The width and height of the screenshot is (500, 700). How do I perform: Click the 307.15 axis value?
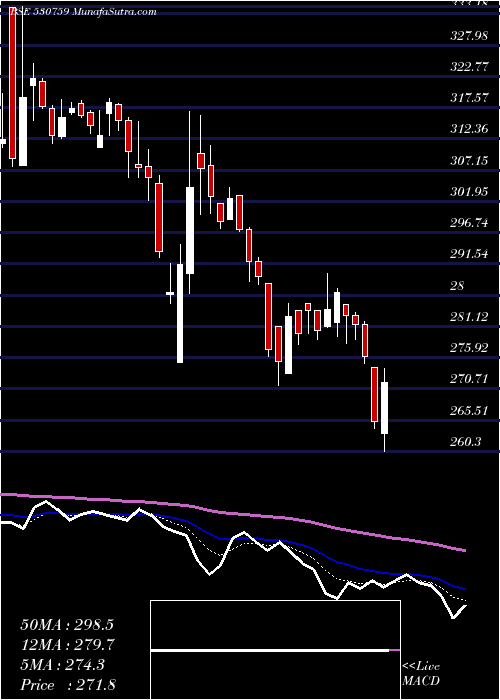pyautogui.click(x=469, y=160)
